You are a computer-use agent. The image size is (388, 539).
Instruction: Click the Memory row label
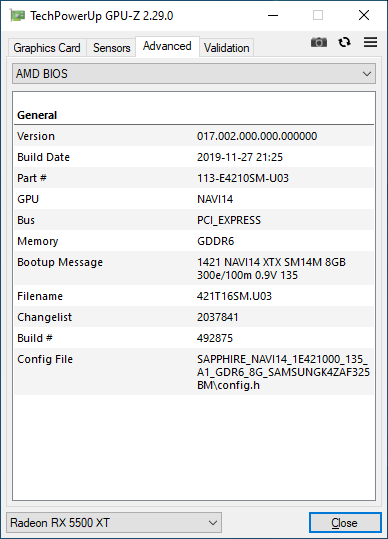coord(37,241)
